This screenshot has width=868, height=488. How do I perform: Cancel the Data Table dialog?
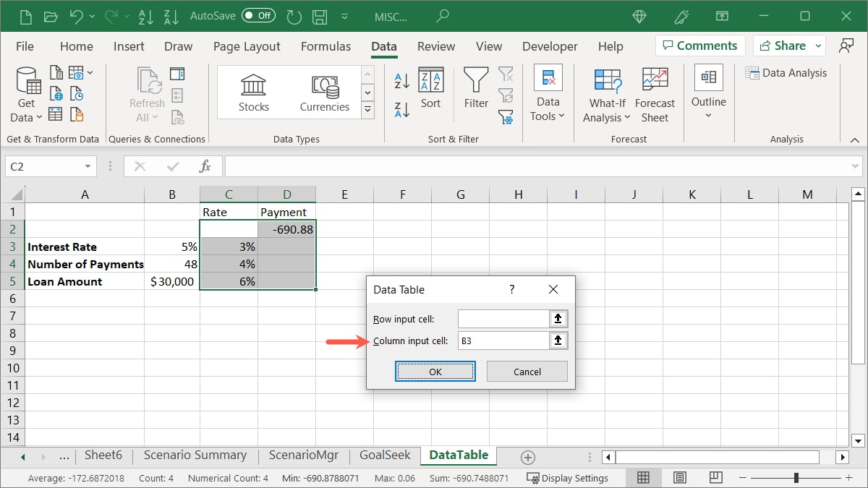[x=527, y=371]
